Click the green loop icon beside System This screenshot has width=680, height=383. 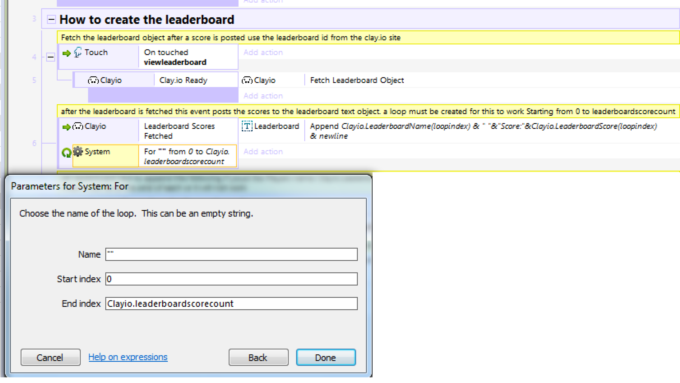pyautogui.click(x=66, y=153)
